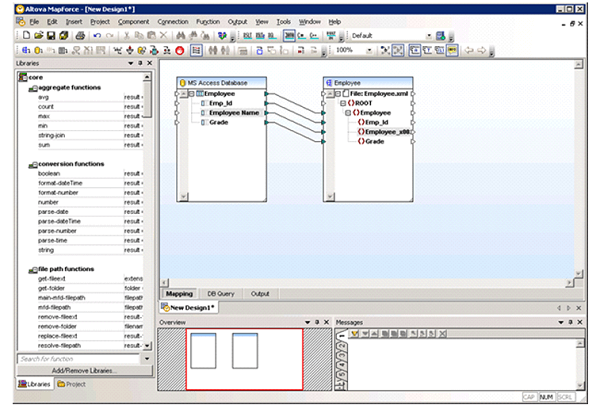The width and height of the screenshot is (600, 405).
Task: Collapse the file path functions group
Action: tap(33, 270)
